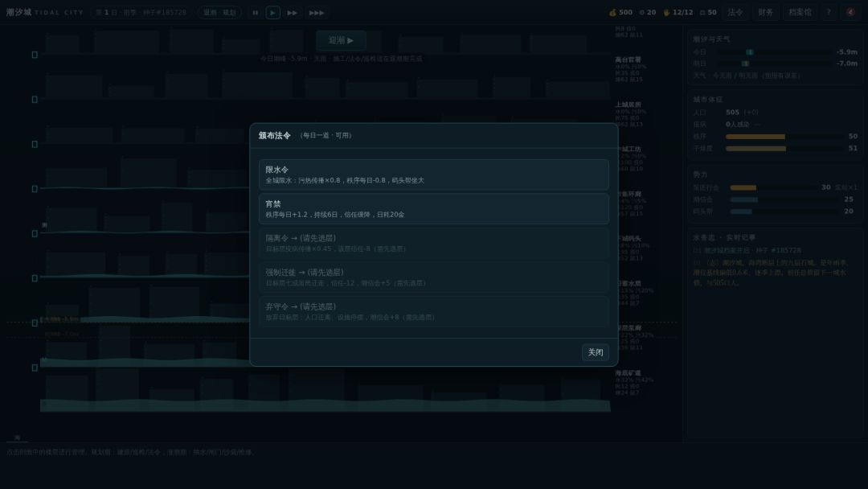Click the 今日 tide level bar
The image size is (868, 489).
click(x=774, y=52)
